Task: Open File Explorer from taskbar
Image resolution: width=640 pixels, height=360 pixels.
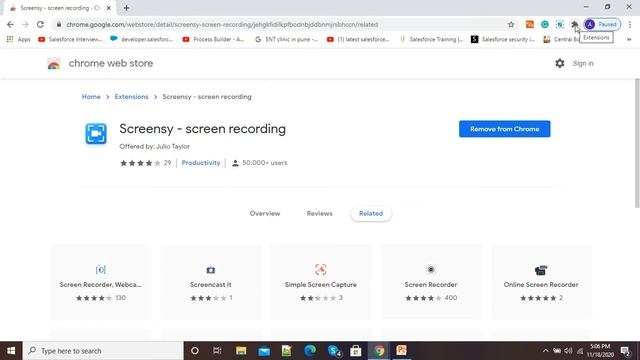Action: (241, 351)
